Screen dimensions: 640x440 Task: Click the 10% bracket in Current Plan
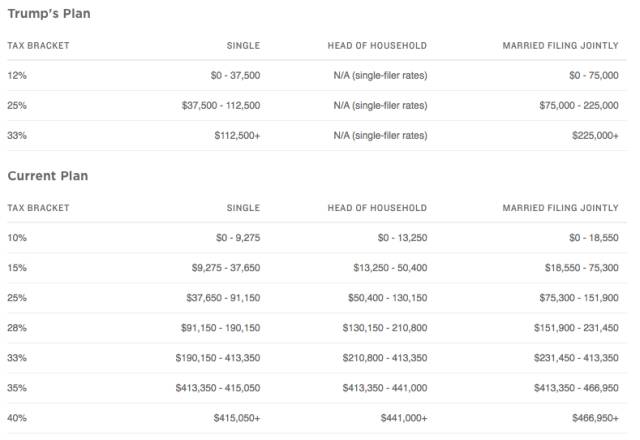17,238
